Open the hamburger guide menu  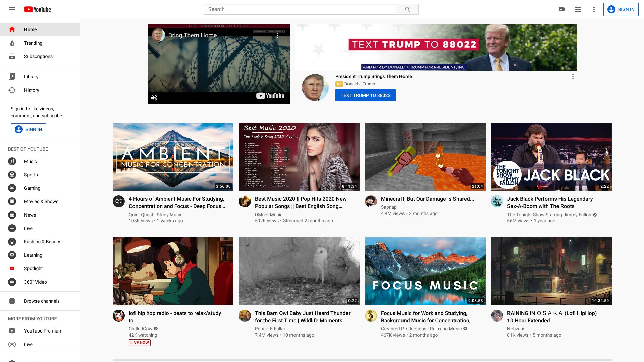(12, 9)
